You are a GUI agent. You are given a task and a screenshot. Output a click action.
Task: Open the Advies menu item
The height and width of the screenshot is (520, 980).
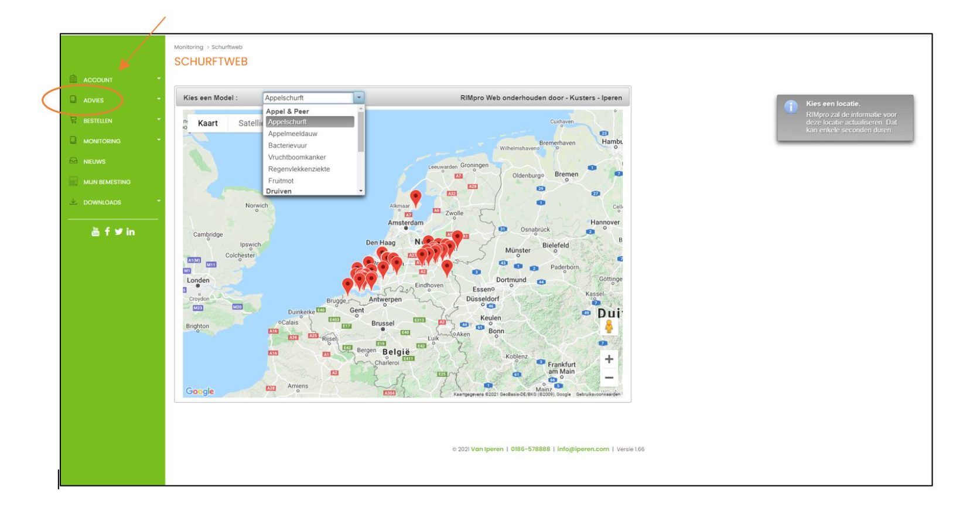pyautogui.click(x=94, y=100)
